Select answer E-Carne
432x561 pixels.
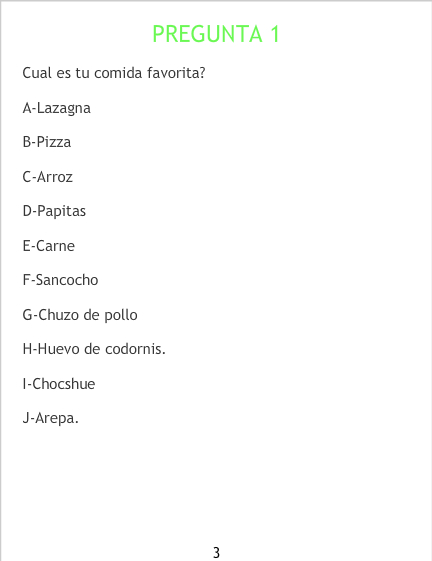(x=49, y=246)
